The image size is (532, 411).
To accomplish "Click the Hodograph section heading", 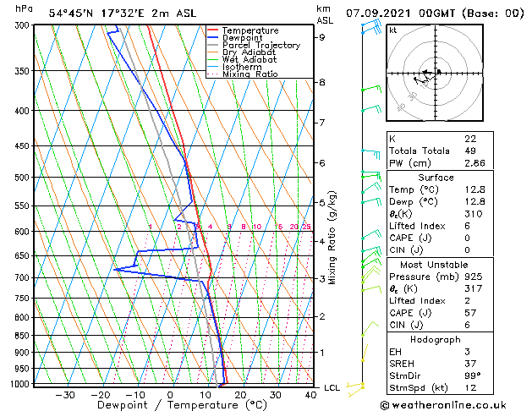I will pyautogui.click(x=436, y=340).
